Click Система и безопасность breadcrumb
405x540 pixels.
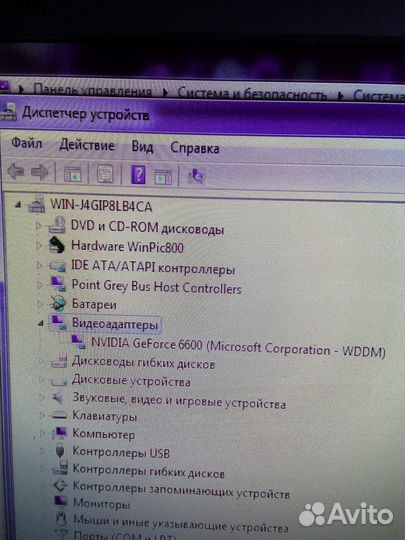point(252,94)
